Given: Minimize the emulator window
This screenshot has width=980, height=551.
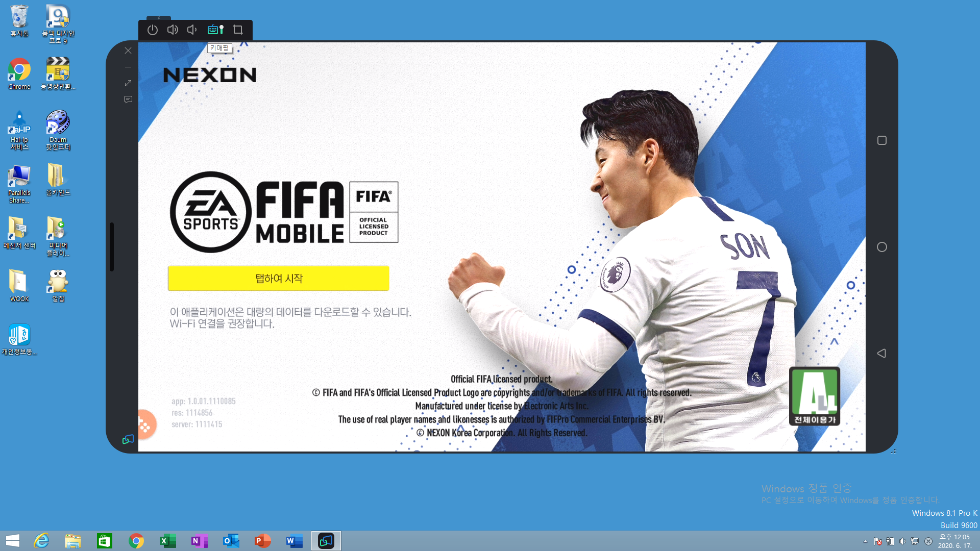Looking at the screenshot, I should (x=128, y=67).
